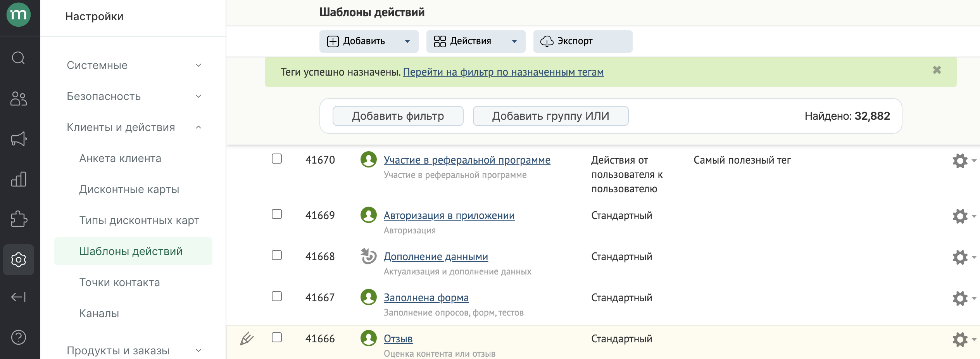Click Действия от пользователя к пользователю cell
Viewport: 980px width, 359px height.
tap(627, 174)
